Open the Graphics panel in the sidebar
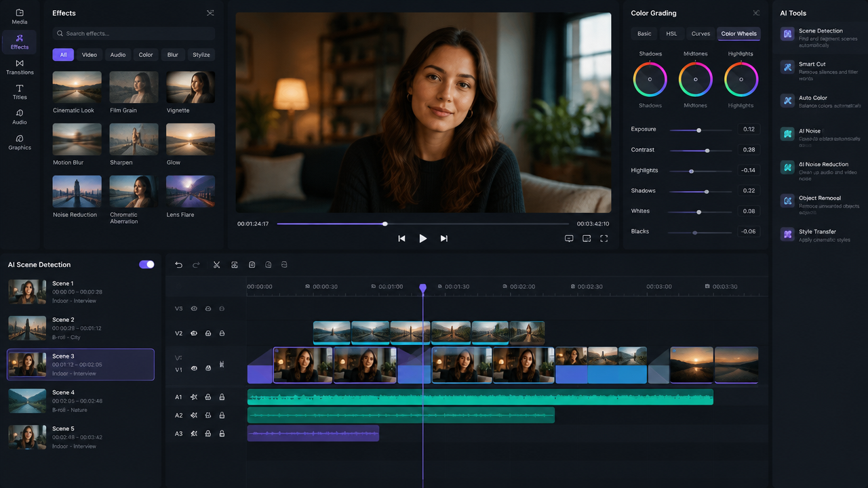868x488 pixels. pos(20,142)
